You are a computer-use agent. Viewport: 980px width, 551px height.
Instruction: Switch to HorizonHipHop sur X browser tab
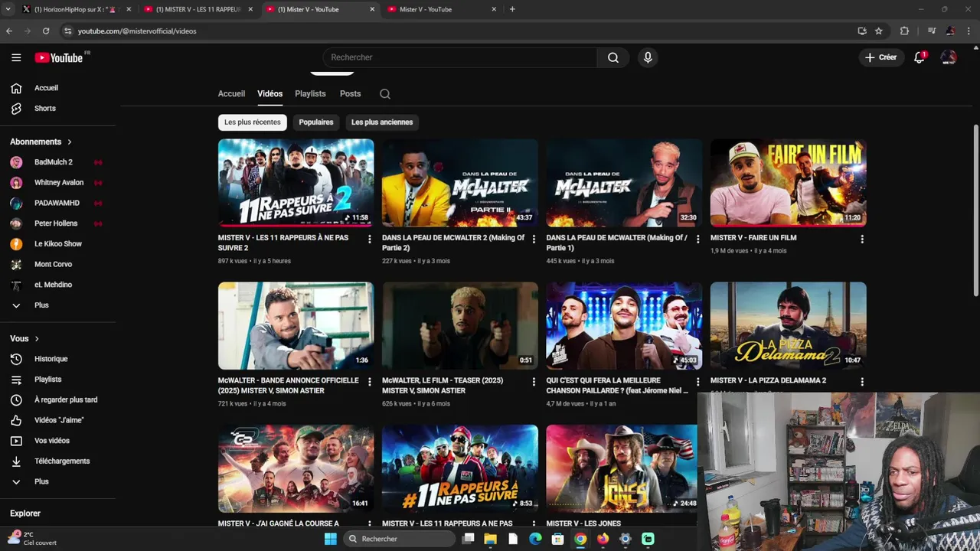75,9
